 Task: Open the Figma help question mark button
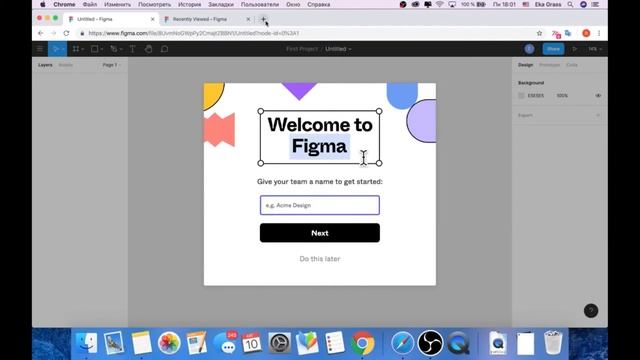pos(591,311)
